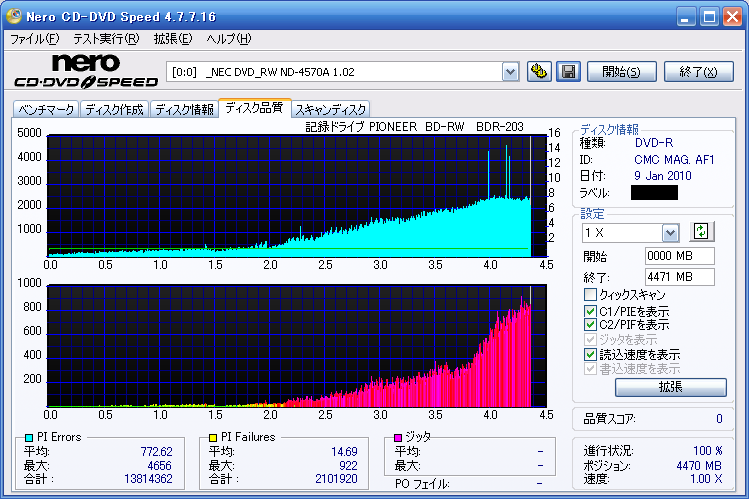The width and height of the screenshot is (749, 499).
Task: Click the Nero app icon in title bar
Action: [x=13, y=16]
